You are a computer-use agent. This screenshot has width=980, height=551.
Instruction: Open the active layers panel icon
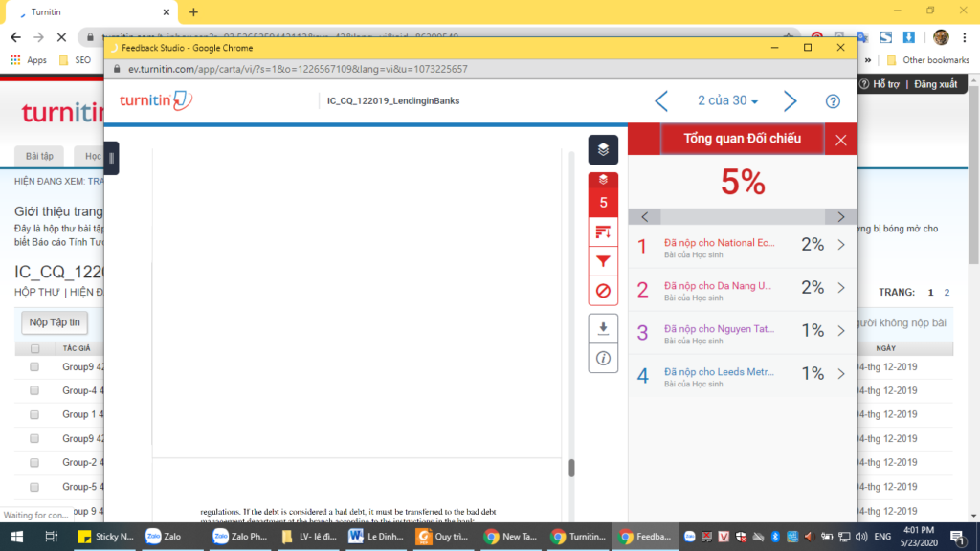603,149
